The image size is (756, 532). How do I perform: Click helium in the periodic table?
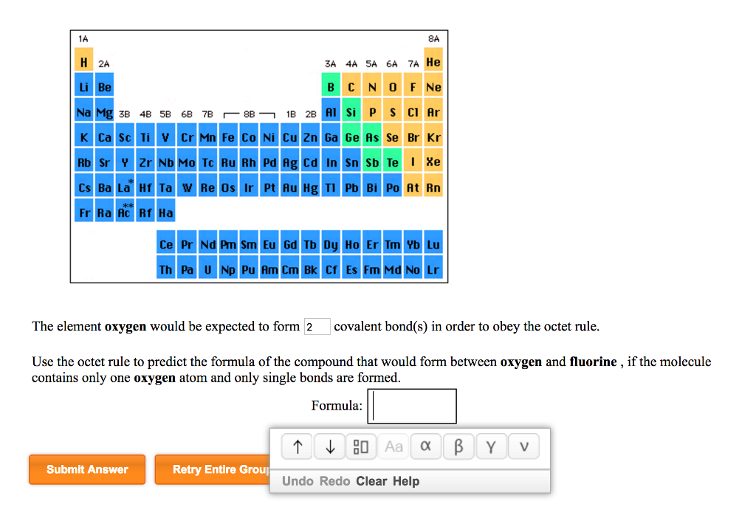[x=433, y=62]
